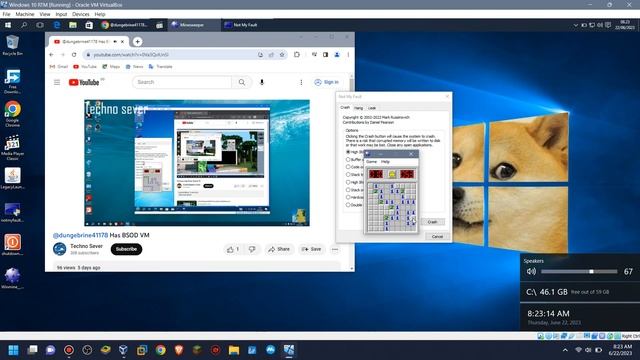Screen dimensions: 640x360
Task: Open File Explorer from host taskbar
Action: pos(234,350)
